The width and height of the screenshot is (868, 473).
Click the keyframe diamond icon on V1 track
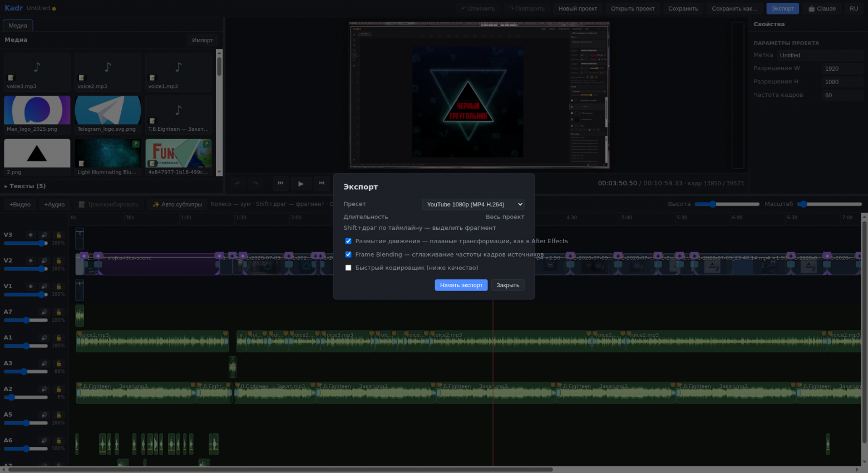tap(31, 286)
